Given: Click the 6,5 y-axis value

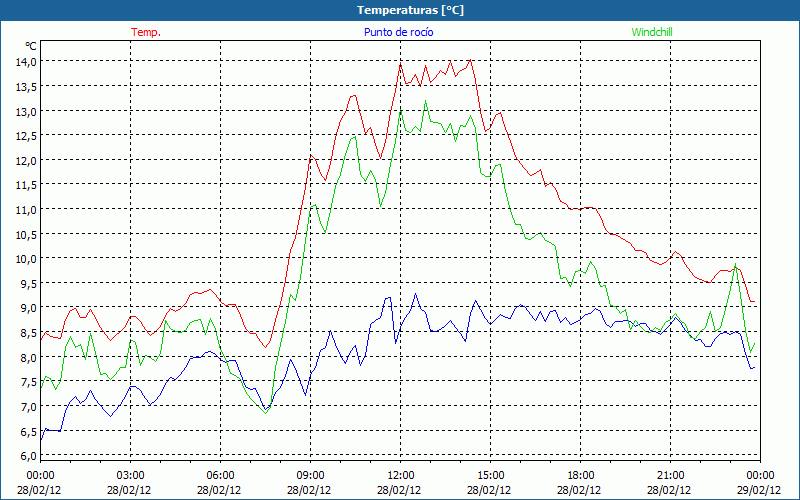Looking at the screenshot, I should tap(29, 431).
